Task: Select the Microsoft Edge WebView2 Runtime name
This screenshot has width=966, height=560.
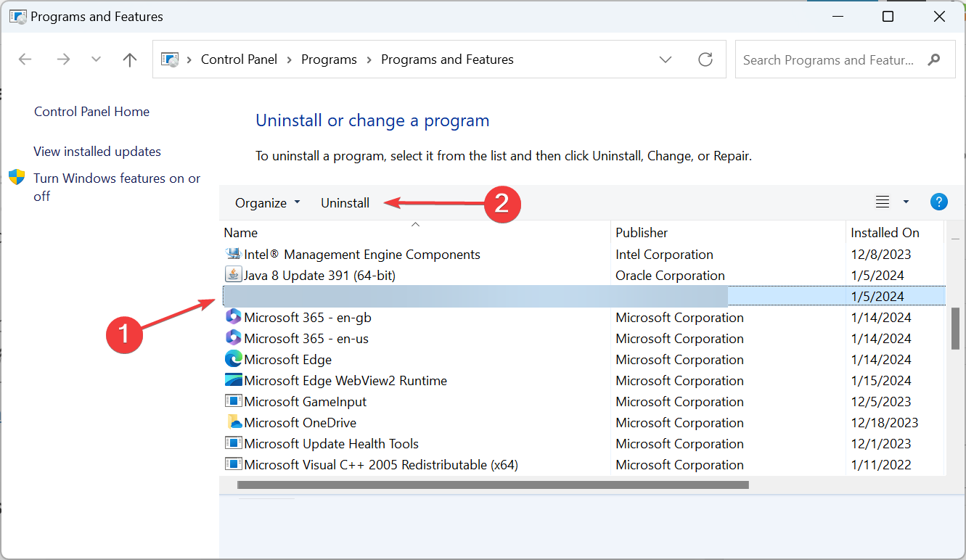Action: tap(345, 381)
